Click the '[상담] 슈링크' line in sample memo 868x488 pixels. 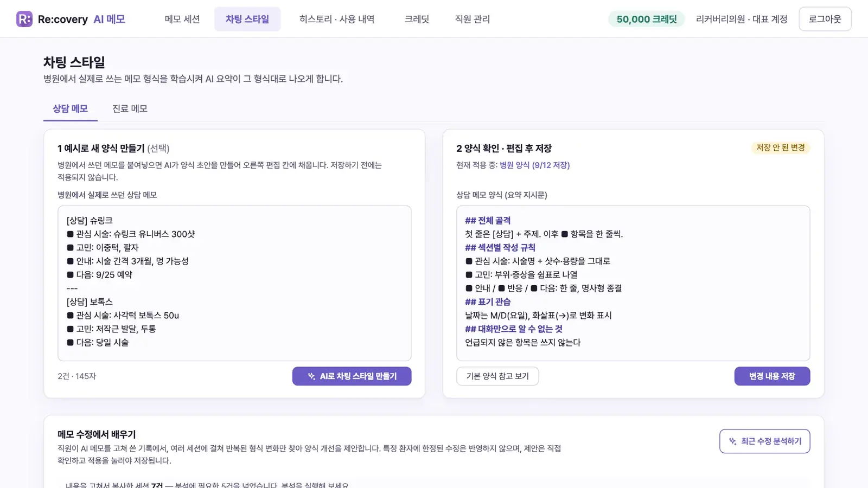[90, 221]
